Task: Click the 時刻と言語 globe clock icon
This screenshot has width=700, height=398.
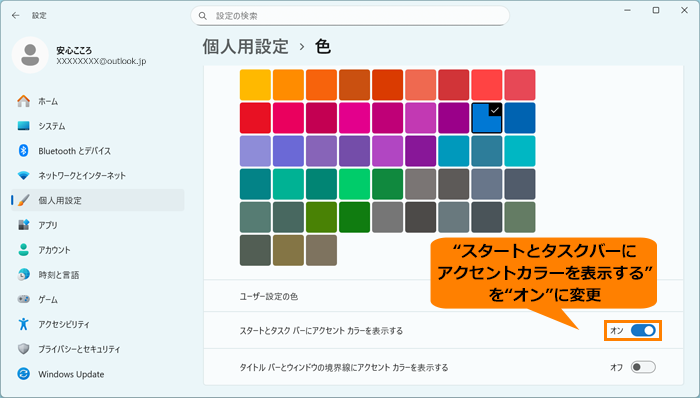Action: [24, 274]
